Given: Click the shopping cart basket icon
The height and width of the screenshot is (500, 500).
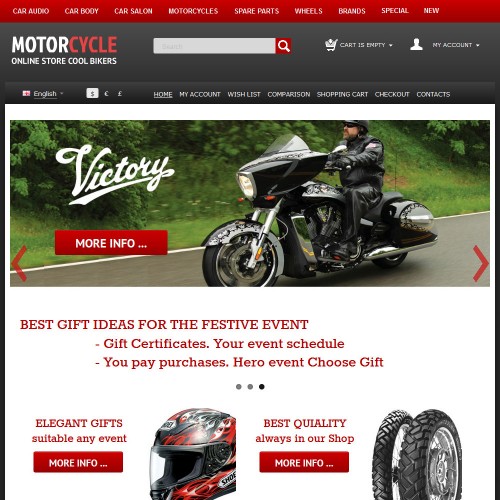Looking at the screenshot, I should coord(331,45).
